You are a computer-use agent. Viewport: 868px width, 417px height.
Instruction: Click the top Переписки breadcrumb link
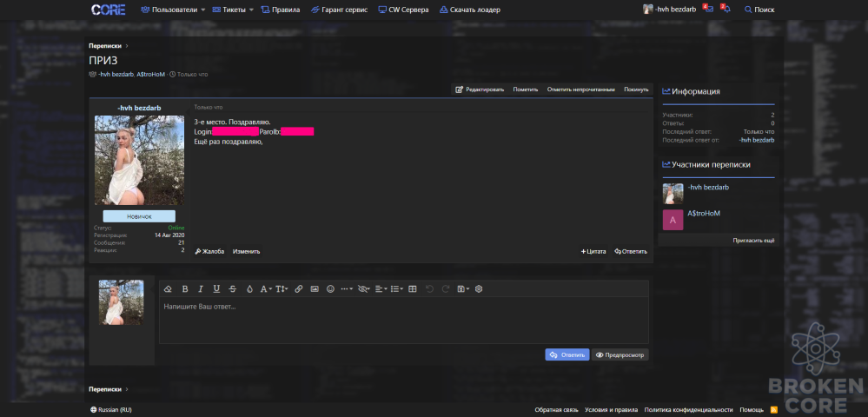pos(105,46)
